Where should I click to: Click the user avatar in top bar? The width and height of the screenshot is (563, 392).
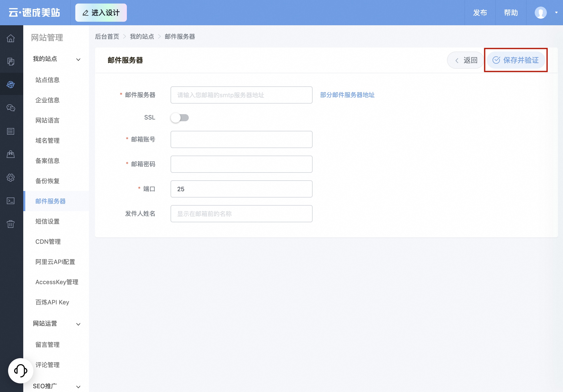coord(541,13)
